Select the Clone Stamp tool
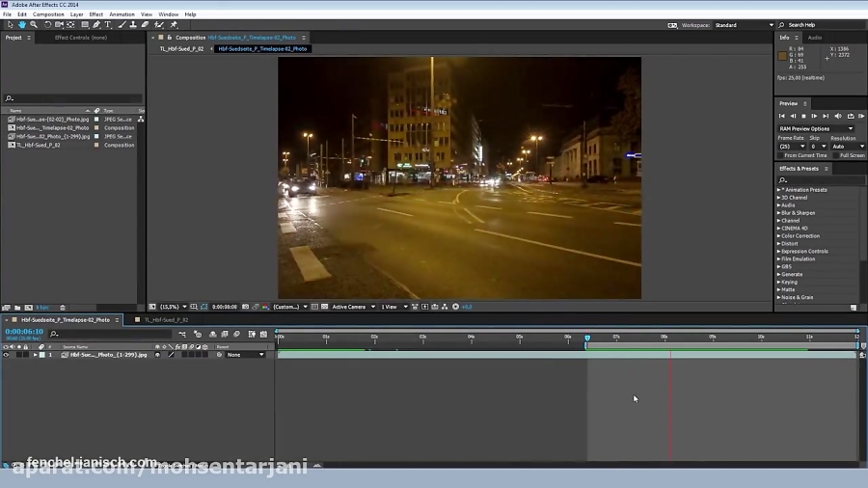The image size is (868, 488). pyautogui.click(x=133, y=25)
